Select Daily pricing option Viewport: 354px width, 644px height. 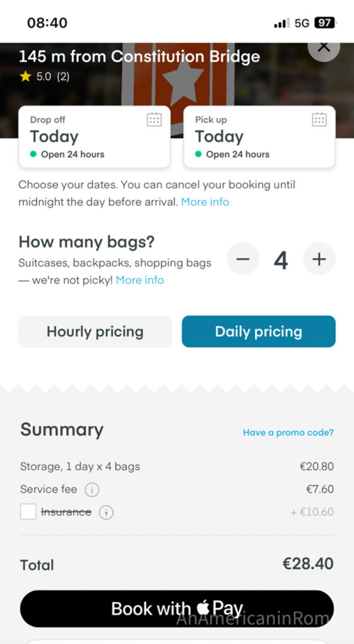tap(259, 331)
